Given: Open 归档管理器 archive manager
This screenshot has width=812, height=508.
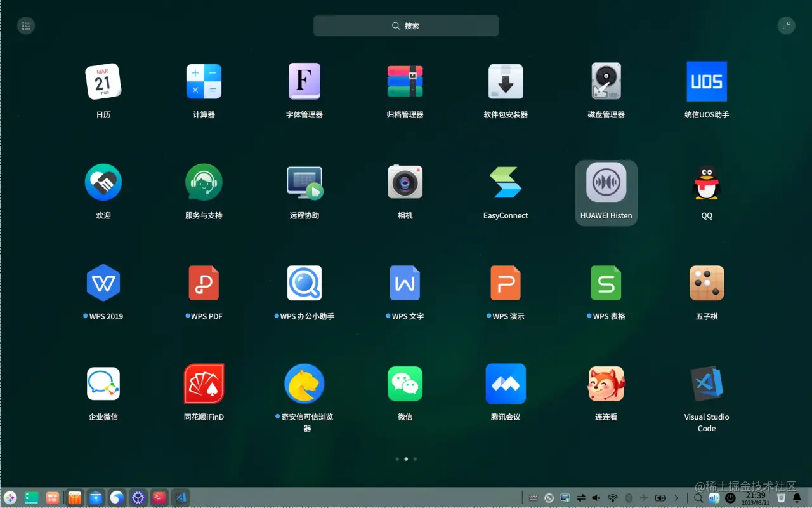Looking at the screenshot, I should tap(405, 81).
